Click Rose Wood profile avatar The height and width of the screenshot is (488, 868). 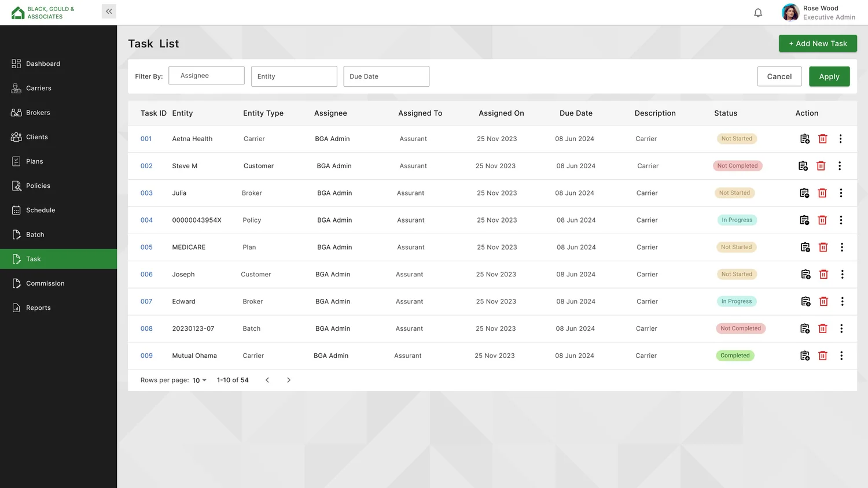point(790,12)
